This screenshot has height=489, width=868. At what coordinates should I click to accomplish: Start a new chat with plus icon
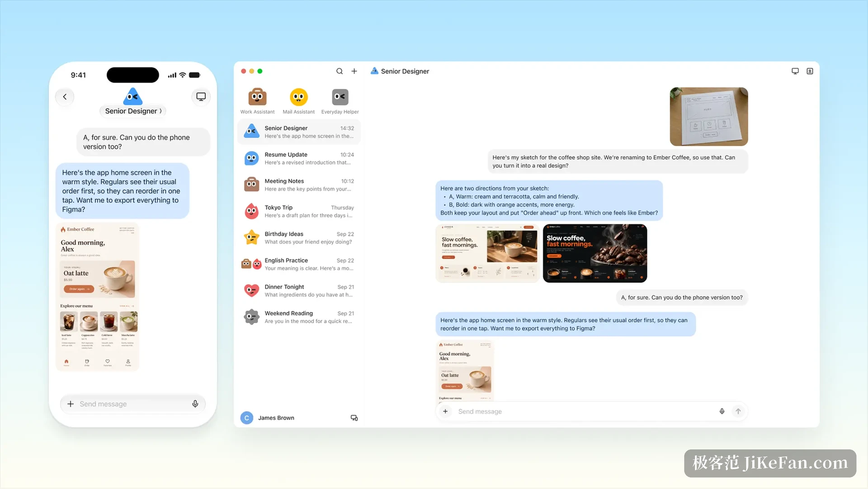[x=354, y=71]
